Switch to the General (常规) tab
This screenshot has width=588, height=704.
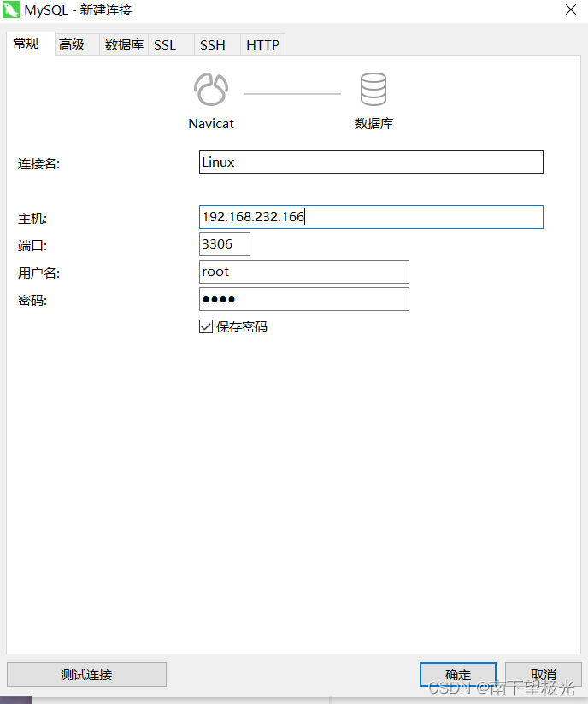pyautogui.click(x=30, y=44)
